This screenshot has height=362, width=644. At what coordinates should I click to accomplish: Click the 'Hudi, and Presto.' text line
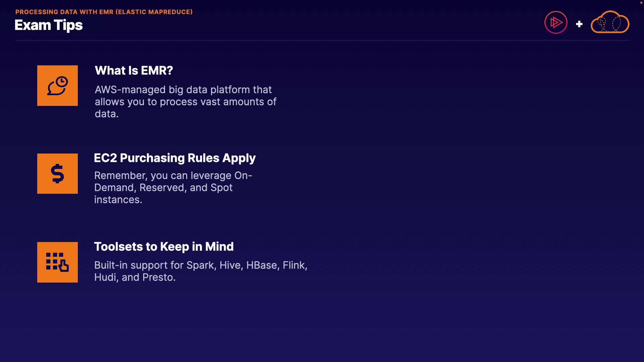tap(135, 278)
